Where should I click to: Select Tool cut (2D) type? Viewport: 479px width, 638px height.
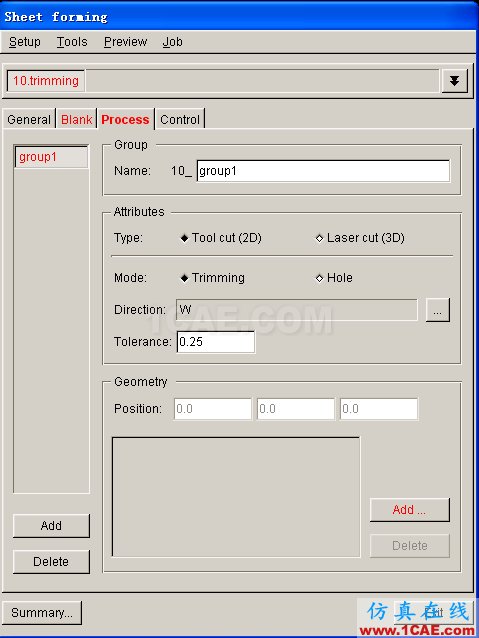point(221,238)
